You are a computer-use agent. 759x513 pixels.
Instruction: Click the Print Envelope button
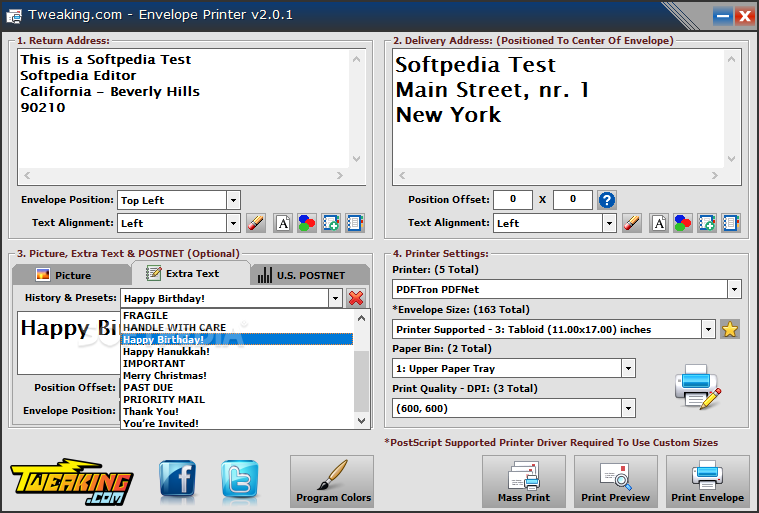point(708,482)
